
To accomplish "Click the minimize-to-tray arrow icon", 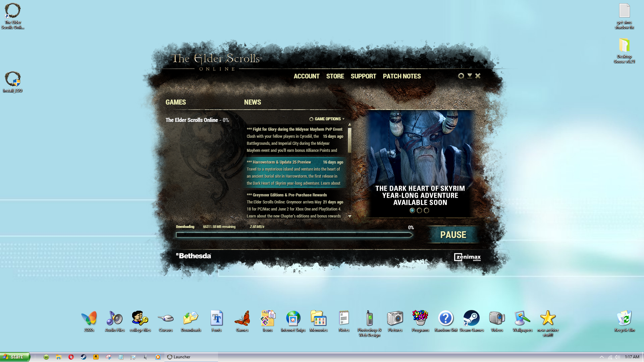I will click(x=470, y=76).
